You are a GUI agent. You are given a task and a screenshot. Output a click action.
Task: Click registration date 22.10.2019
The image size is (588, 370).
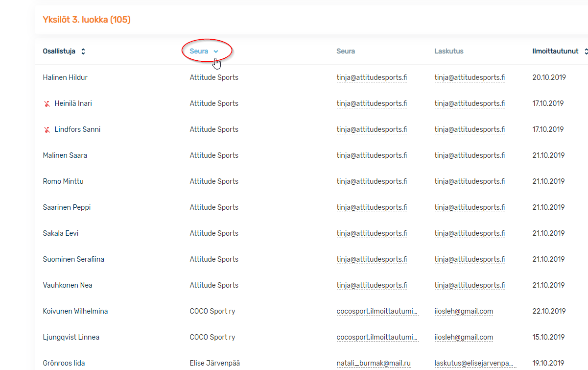tap(549, 311)
